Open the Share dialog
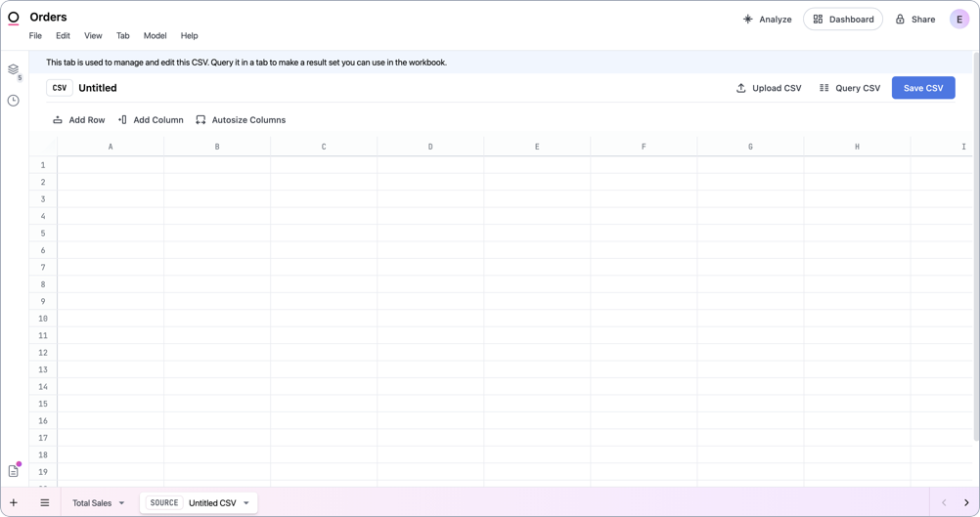This screenshot has width=980, height=517. tap(915, 20)
